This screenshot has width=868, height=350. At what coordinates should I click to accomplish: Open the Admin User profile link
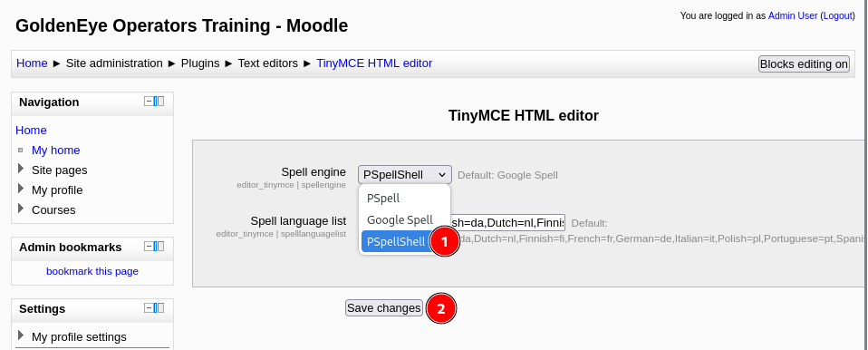point(793,16)
